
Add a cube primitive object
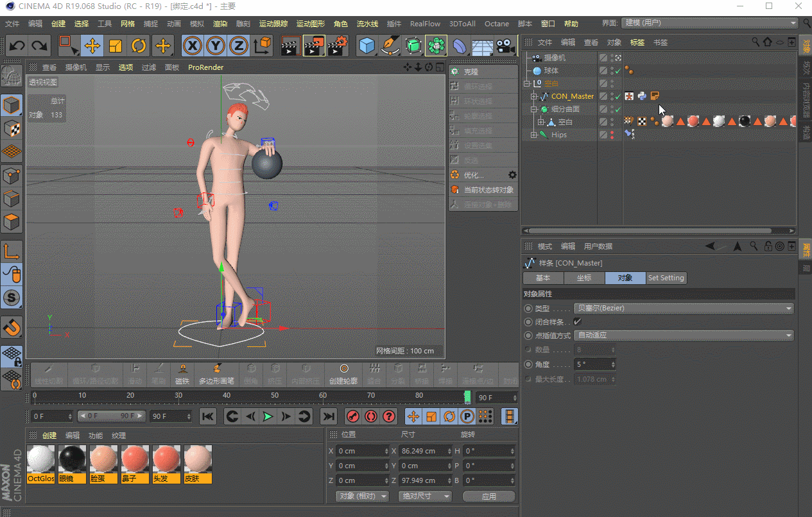coord(367,46)
